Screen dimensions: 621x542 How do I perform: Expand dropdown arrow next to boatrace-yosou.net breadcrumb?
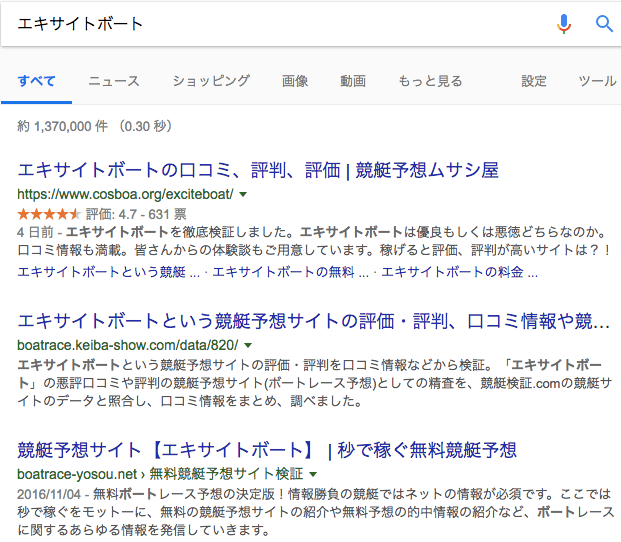pyautogui.click(x=313, y=474)
